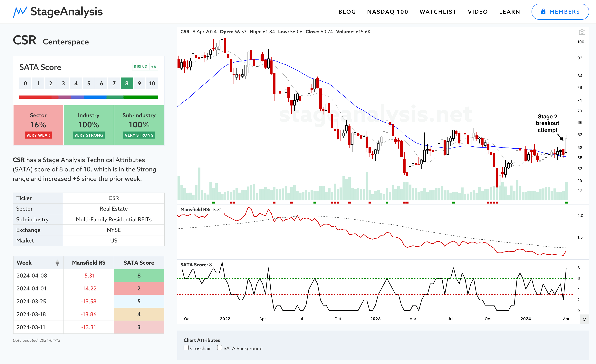Open the Blog menu

347,12
